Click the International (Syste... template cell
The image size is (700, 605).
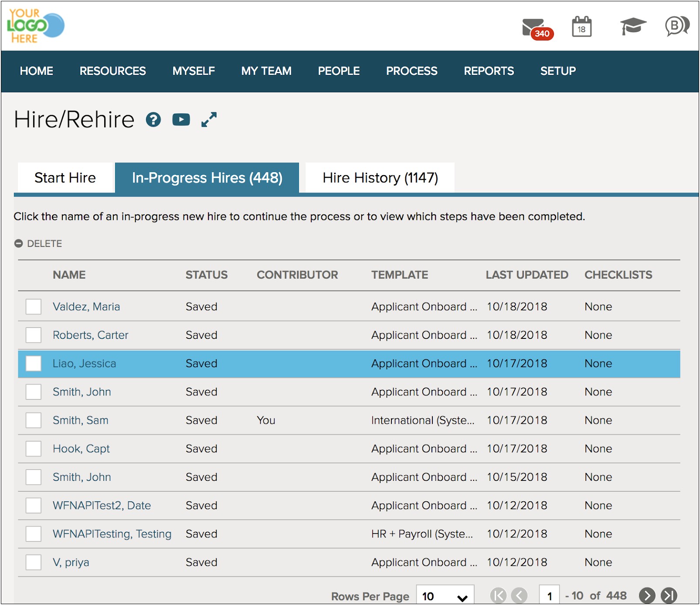[x=423, y=420]
